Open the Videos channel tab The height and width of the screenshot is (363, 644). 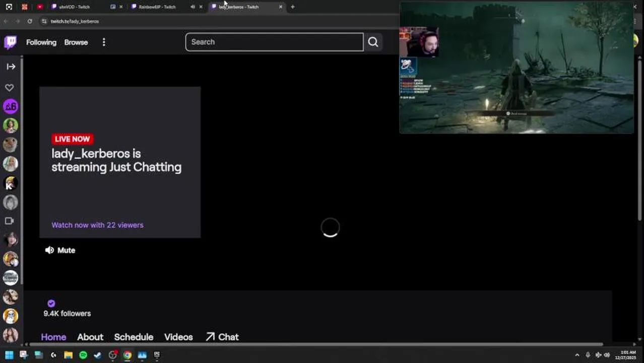[178, 337]
